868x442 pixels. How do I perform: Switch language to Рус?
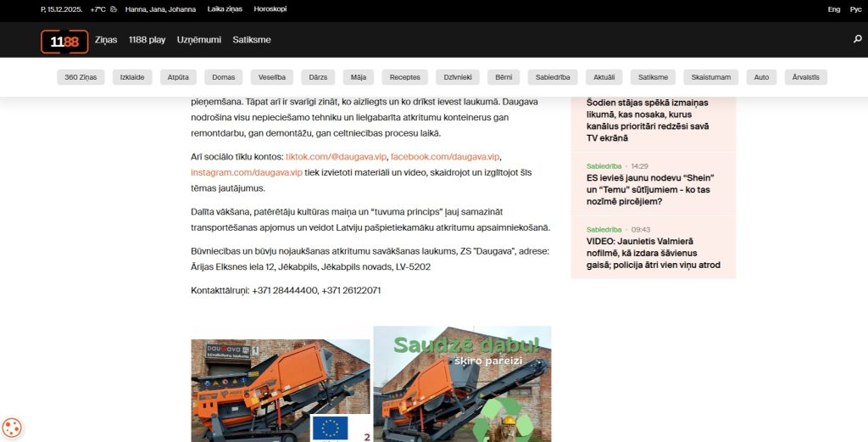pyautogui.click(x=856, y=8)
